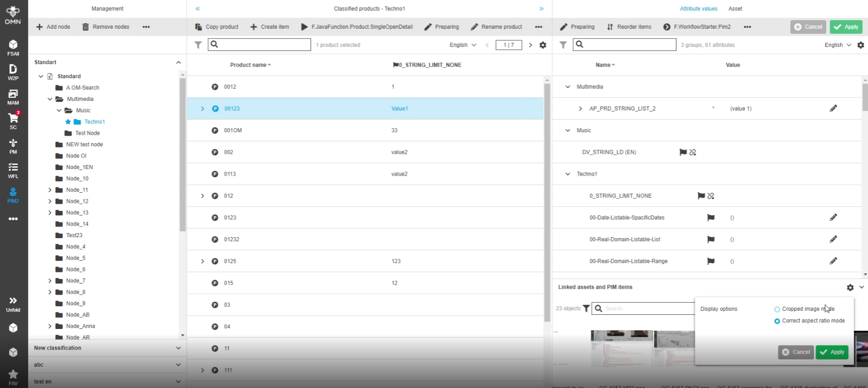This screenshot has height=388, width=868.
Task: Expand panel with double-right arrows
Action: click(542, 9)
